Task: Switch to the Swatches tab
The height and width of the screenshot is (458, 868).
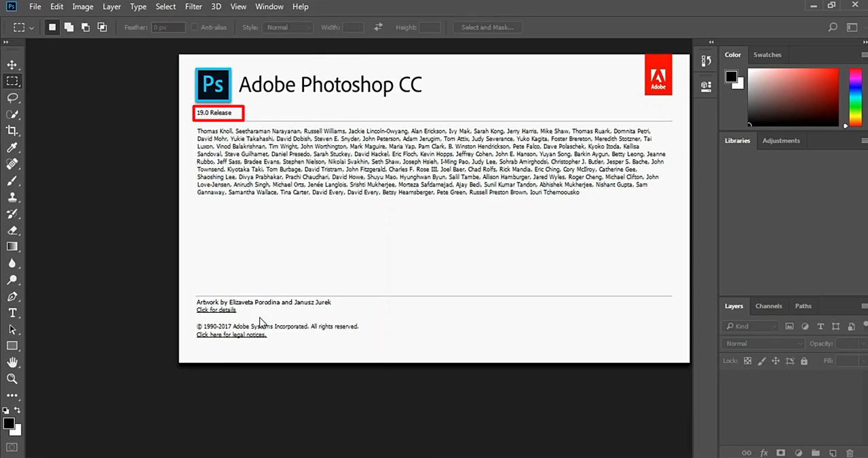Action: click(x=768, y=55)
